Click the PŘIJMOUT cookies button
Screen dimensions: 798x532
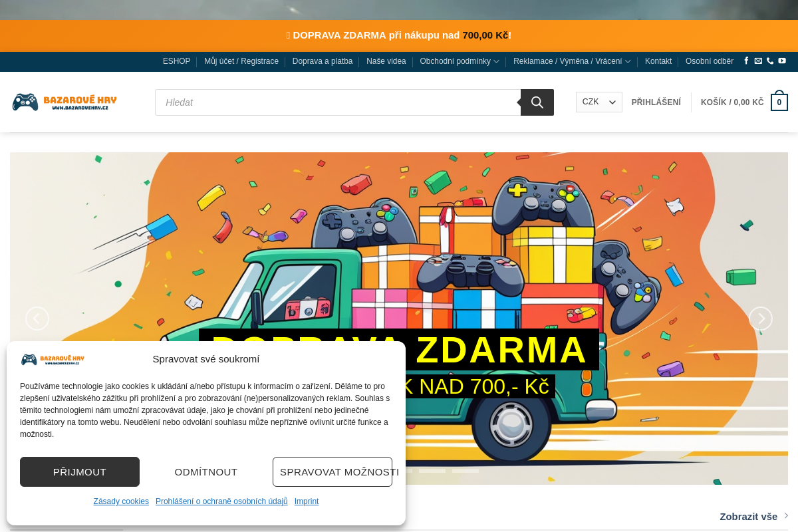80,471
